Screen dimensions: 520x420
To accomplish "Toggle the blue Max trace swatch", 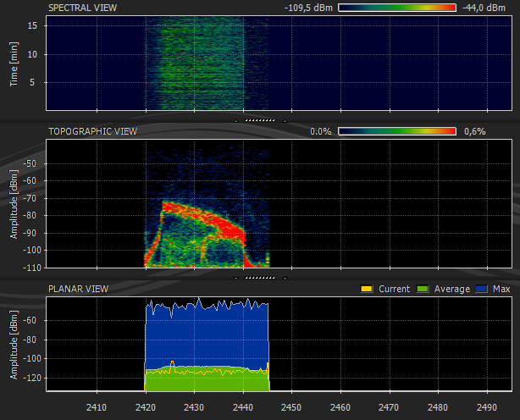I will [481, 289].
